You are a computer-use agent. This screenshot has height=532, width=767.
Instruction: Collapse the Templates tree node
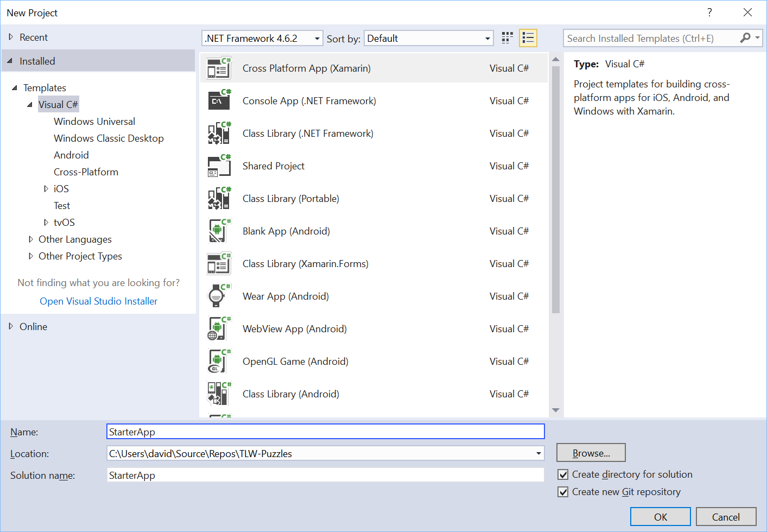click(15, 88)
